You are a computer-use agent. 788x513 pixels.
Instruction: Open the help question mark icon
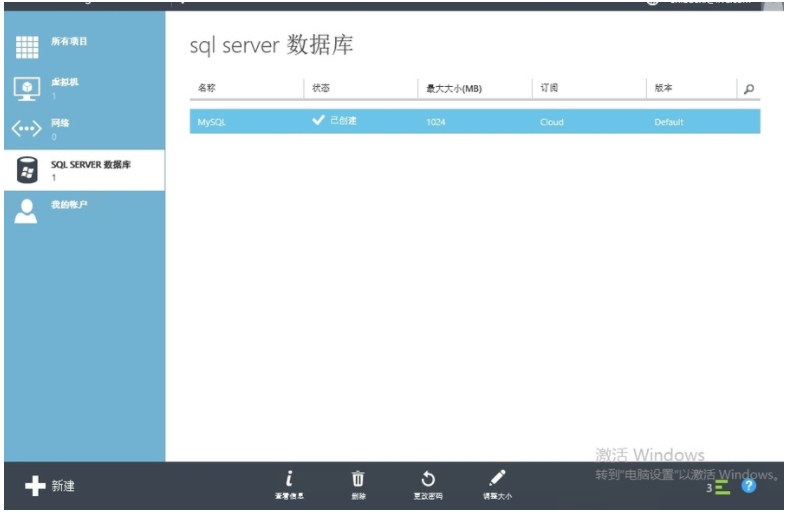click(x=748, y=486)
